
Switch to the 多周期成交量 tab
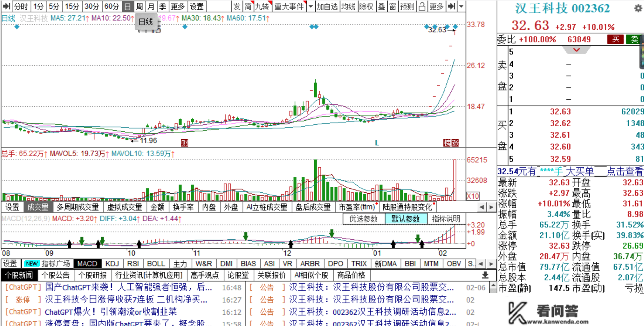[78, 207]
